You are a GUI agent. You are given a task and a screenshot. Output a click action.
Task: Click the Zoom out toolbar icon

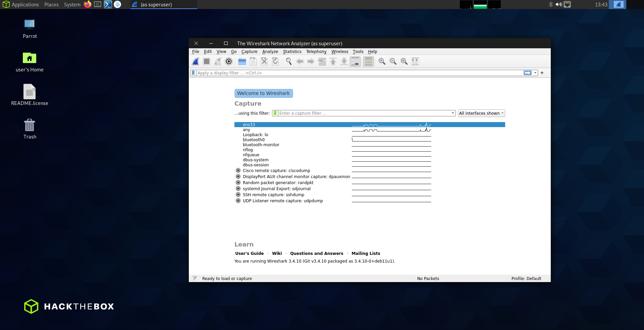(x=393, y=61)
